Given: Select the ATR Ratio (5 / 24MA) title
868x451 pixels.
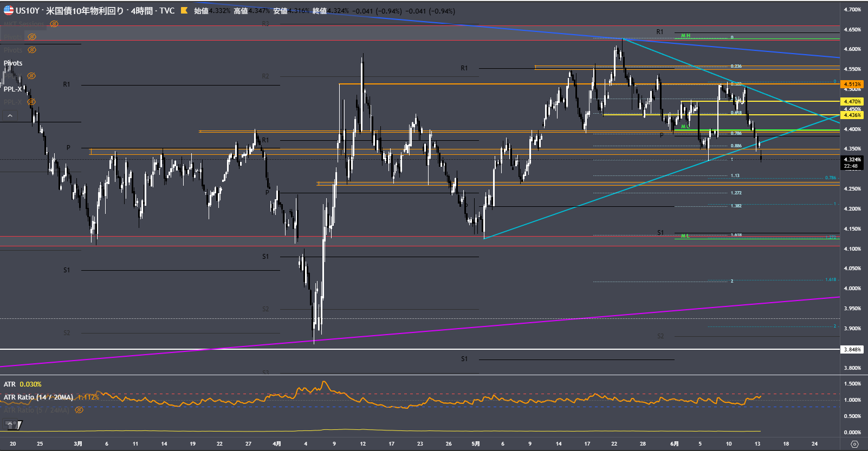Looking at the screenshot, I should (36, 410).
